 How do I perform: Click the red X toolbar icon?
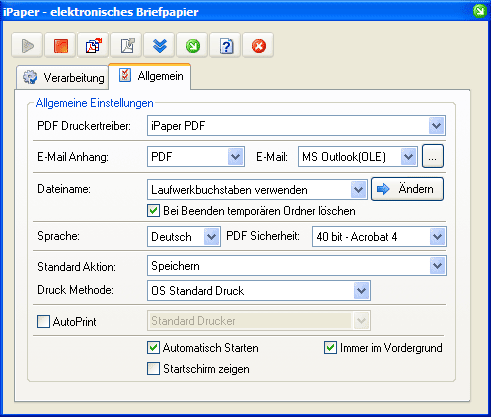(x=258, y=45)
